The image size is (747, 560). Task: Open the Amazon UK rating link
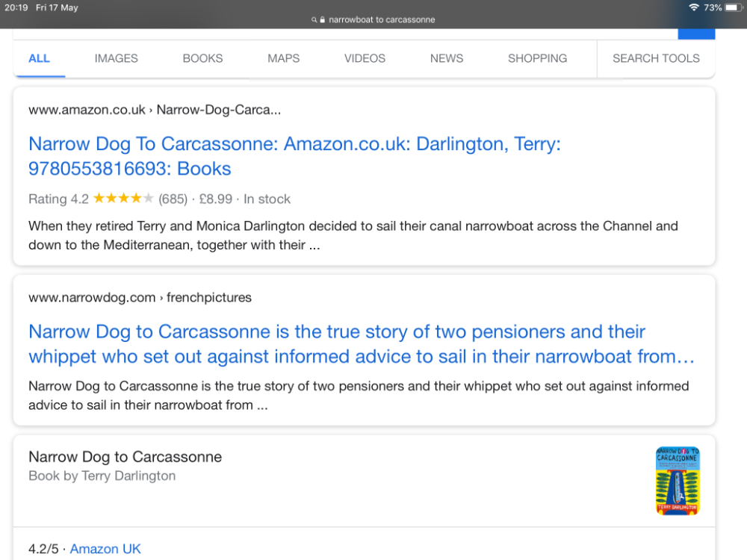point(105,549)
